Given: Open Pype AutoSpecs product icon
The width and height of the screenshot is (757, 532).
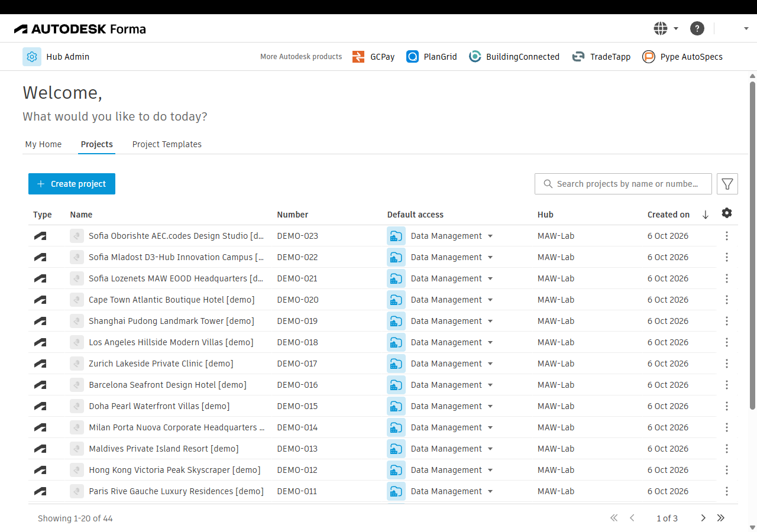Looking at the screenshot, I should tap(649, 57).
